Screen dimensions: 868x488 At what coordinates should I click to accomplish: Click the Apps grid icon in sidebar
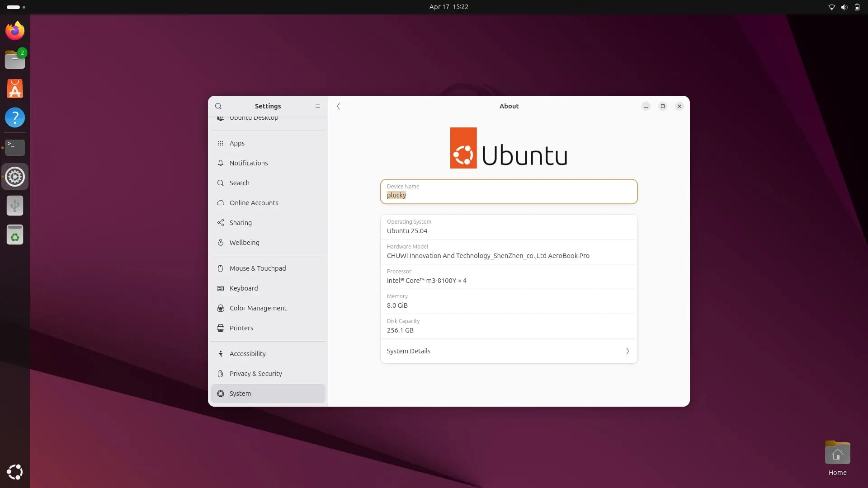pyautogui.click(x=221, y=143)
